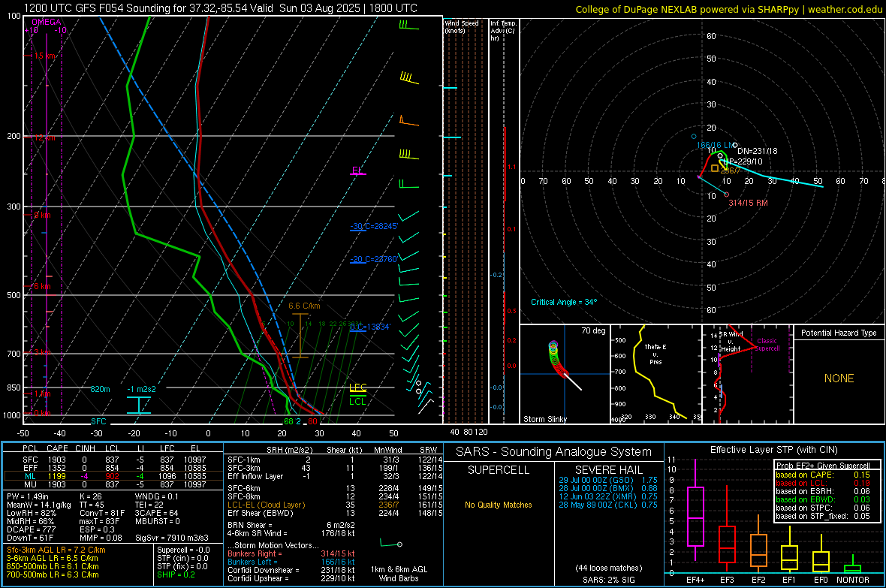
Task: Click 'SigSvr = 7910 m3/s3' value
Action: [172, 538]
